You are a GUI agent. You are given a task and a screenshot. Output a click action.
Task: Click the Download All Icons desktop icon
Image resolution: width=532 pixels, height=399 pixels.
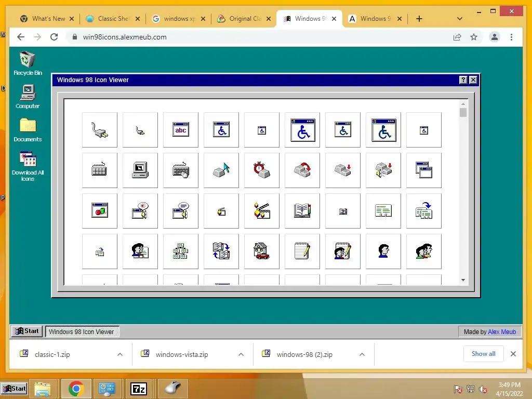[x=28, y=166]
